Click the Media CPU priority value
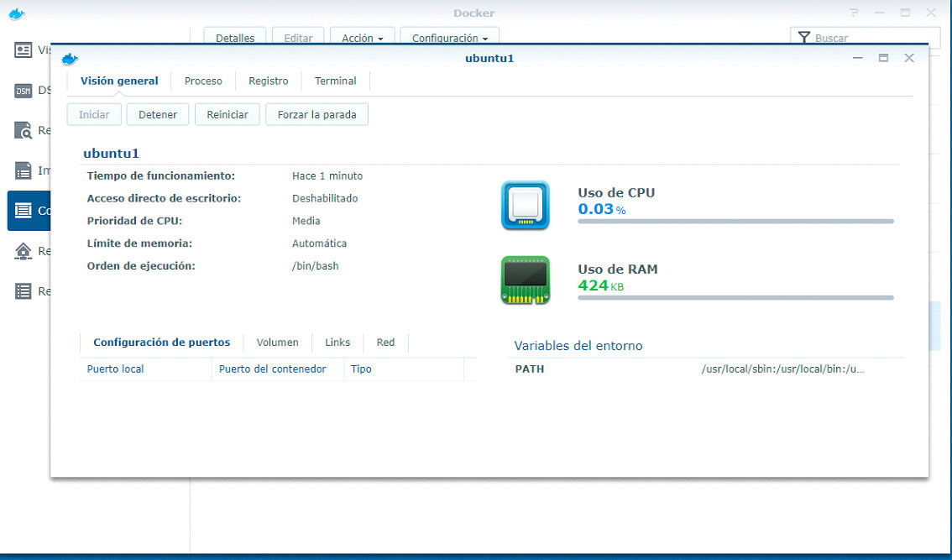Viewport: 952px width, 560px height. pos(306,221)
